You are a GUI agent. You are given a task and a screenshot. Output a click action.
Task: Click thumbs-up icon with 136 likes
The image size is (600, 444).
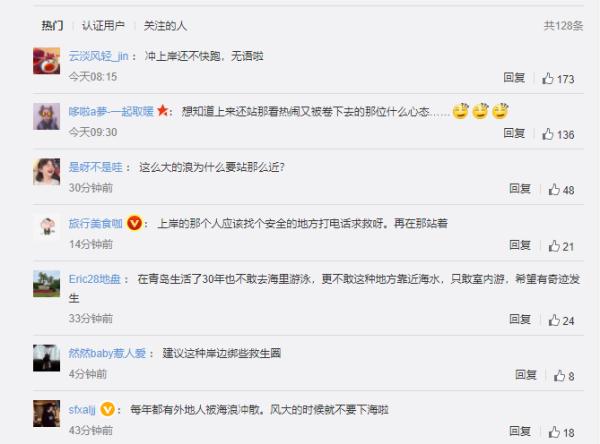548,134
